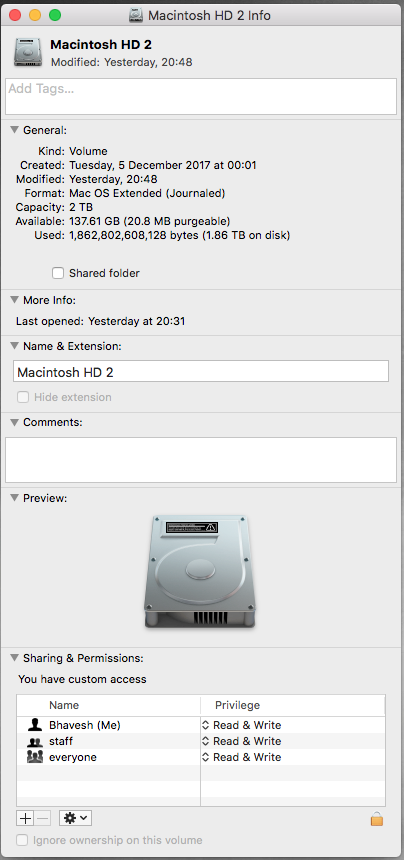The image size is (404, 860).
Task: Collapse the Comments section
Action: pos(15,422)
